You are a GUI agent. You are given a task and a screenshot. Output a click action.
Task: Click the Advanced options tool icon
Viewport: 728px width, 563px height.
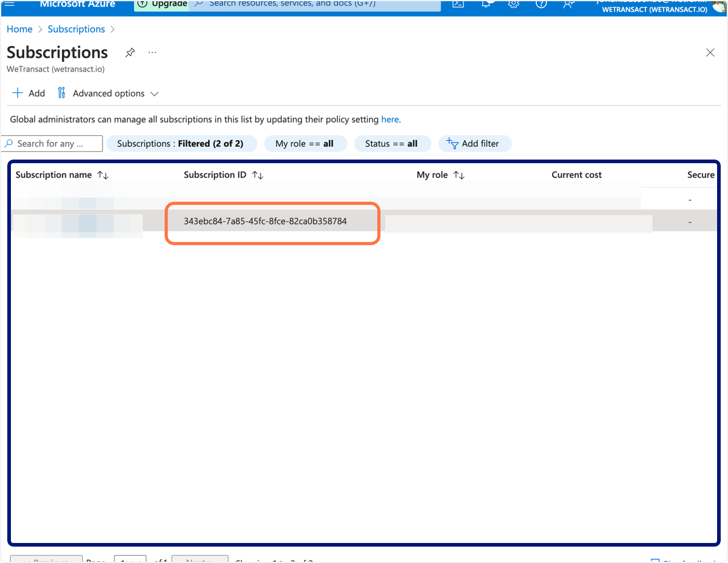pos(61,93)
